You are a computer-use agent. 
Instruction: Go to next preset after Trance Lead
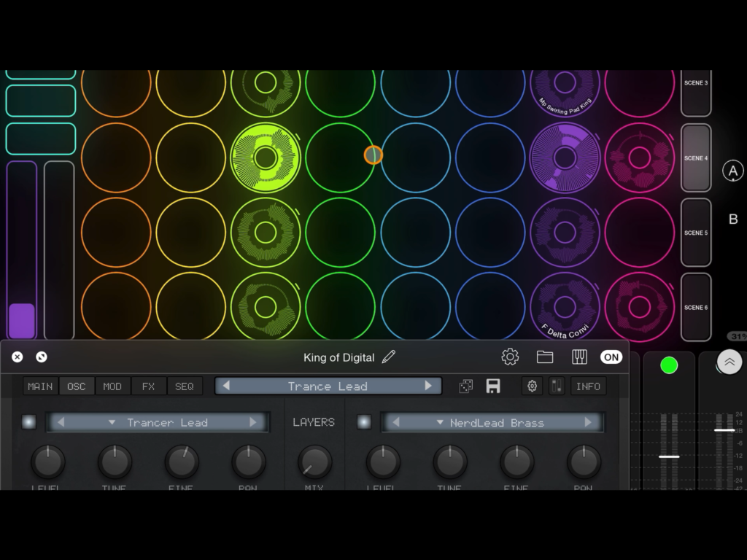428,386
